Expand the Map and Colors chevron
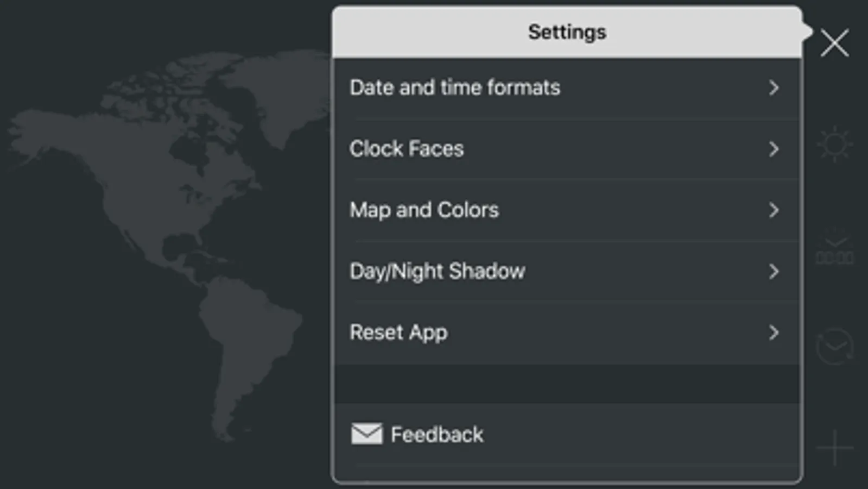The height and width of the screenshot is (489, 868). (x=774, y=210)
